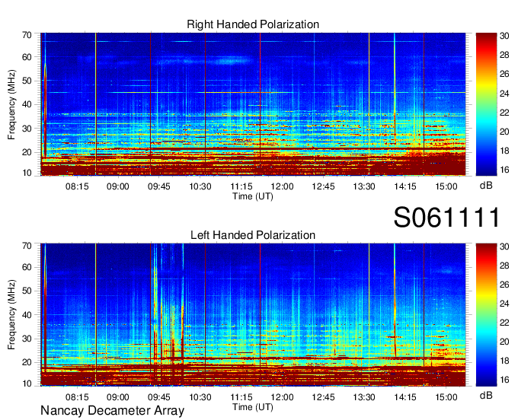Click the "13:30" tick of the Left Handed plot
Image resolution: width=518 pixels, height=420 pixels.
pyautogui.click(x=364, y=397)
